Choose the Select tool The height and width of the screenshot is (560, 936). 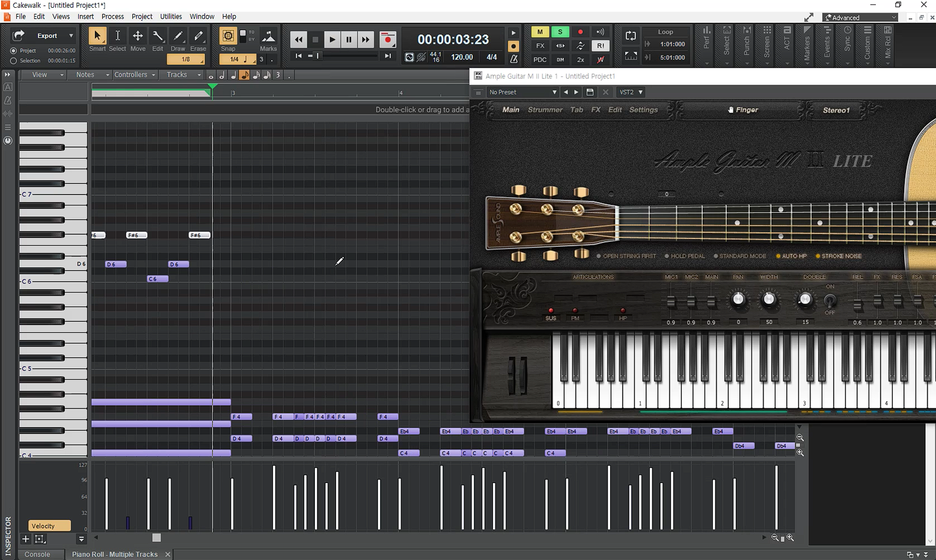coord(117,37)
